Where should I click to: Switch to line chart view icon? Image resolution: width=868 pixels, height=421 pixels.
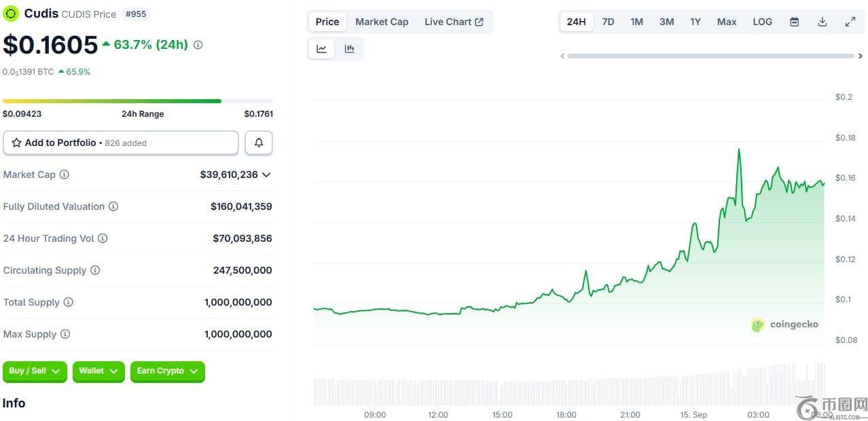[321, 49]
